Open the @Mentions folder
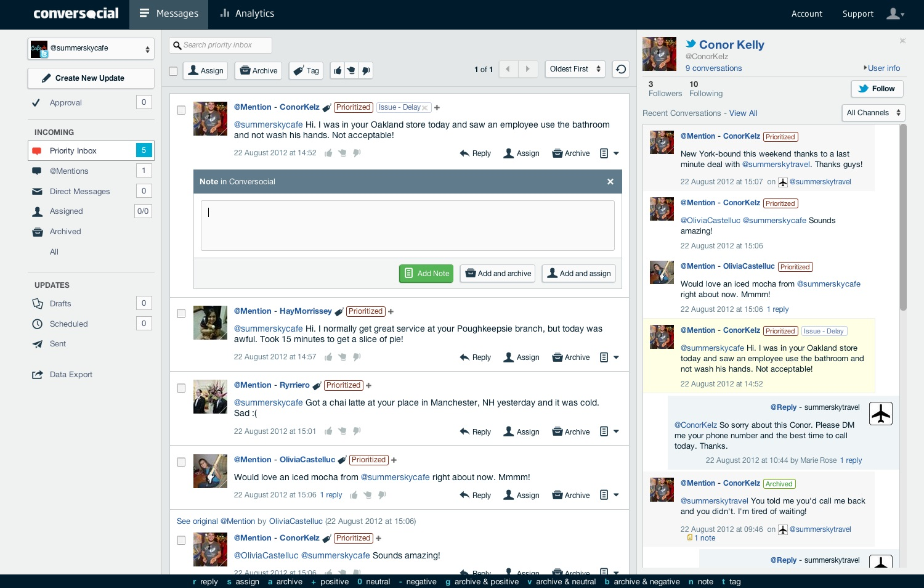Viewport: 924px width, 588px height. (91, 171)
